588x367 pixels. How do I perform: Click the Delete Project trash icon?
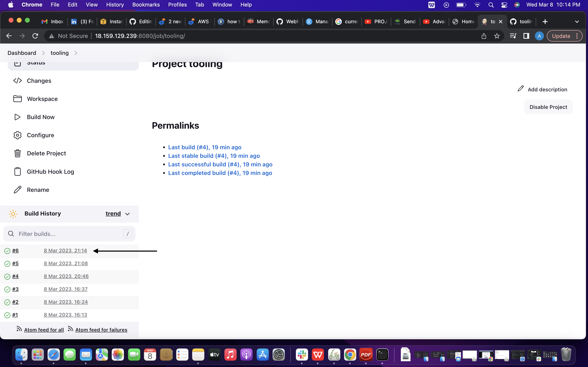tap(17, 153)
